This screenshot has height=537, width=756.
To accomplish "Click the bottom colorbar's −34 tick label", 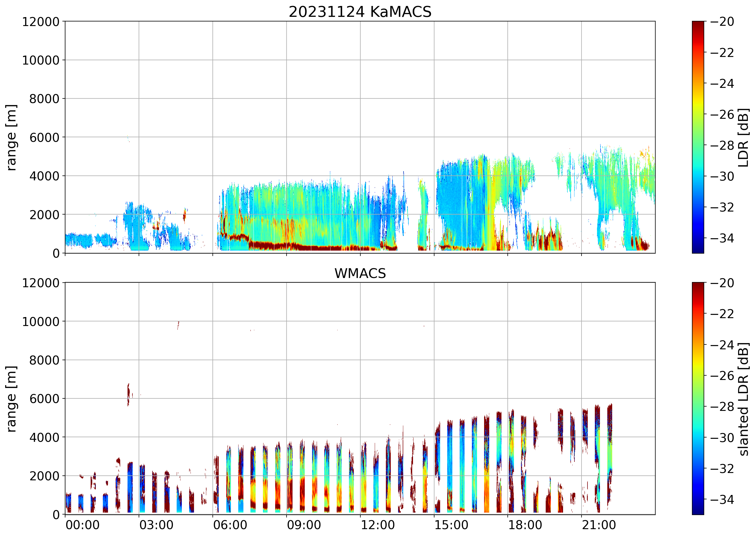I will click(x=722, y=499).
